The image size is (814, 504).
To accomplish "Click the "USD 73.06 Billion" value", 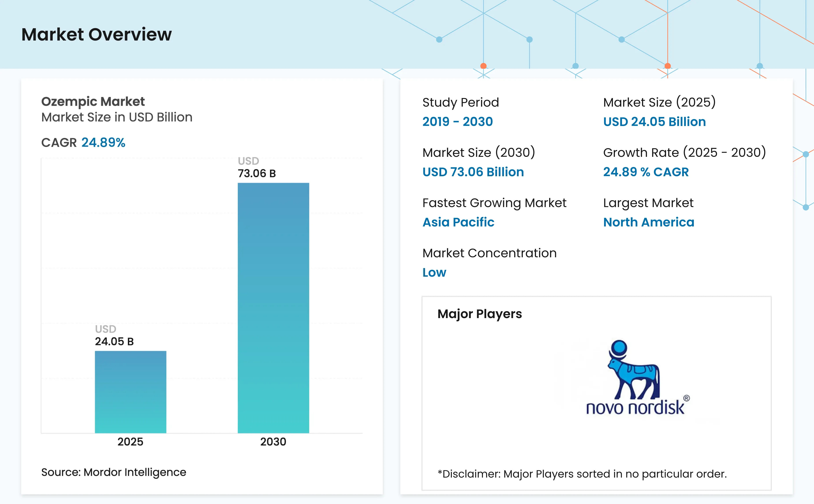I will pos(473,172).
